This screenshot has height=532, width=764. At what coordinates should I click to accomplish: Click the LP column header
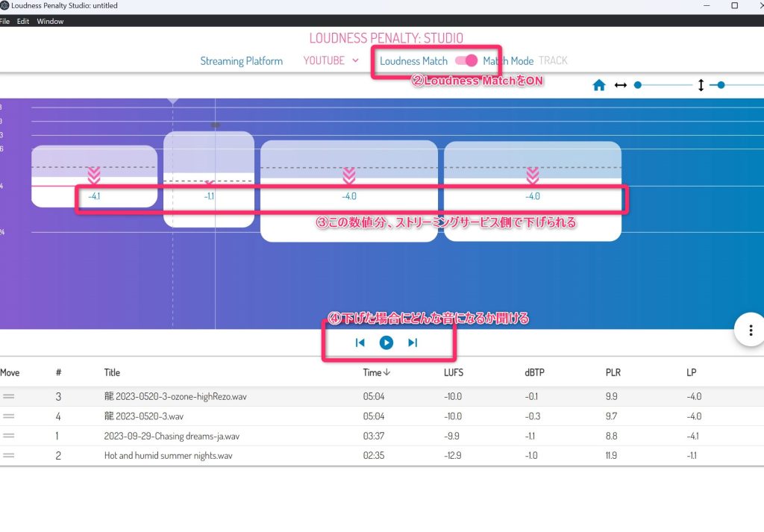click(x=692, y=372)
